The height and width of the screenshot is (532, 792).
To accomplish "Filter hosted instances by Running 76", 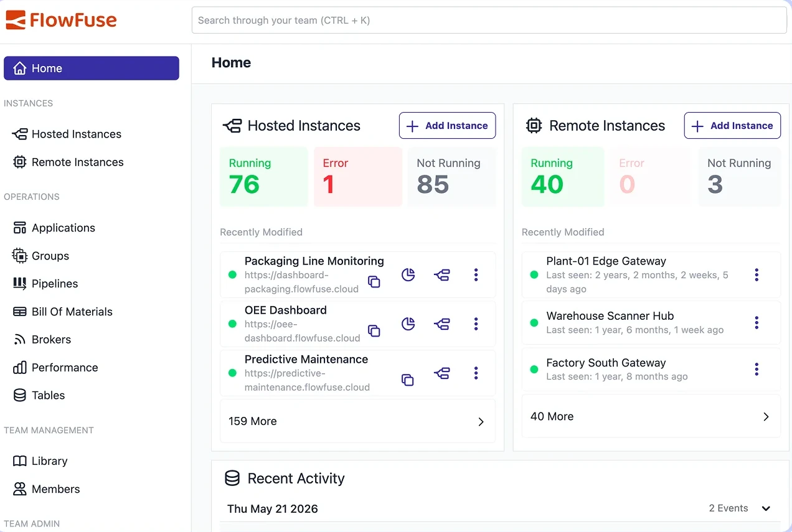I will coord(264,177).
